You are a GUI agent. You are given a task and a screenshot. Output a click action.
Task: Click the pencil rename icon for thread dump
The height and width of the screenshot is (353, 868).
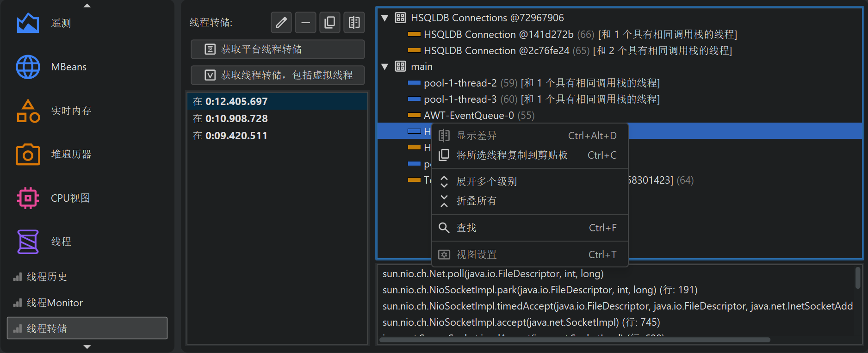(x=281, y=22)
